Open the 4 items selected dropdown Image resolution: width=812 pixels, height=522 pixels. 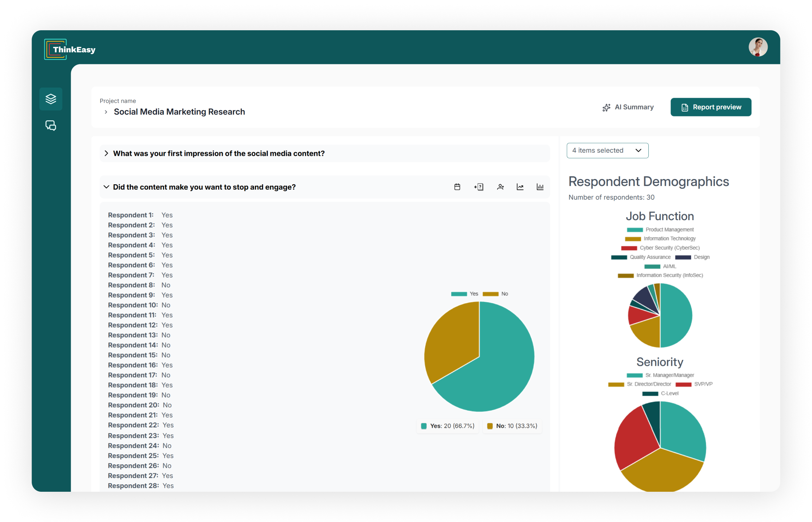click(x=607, y=151)
